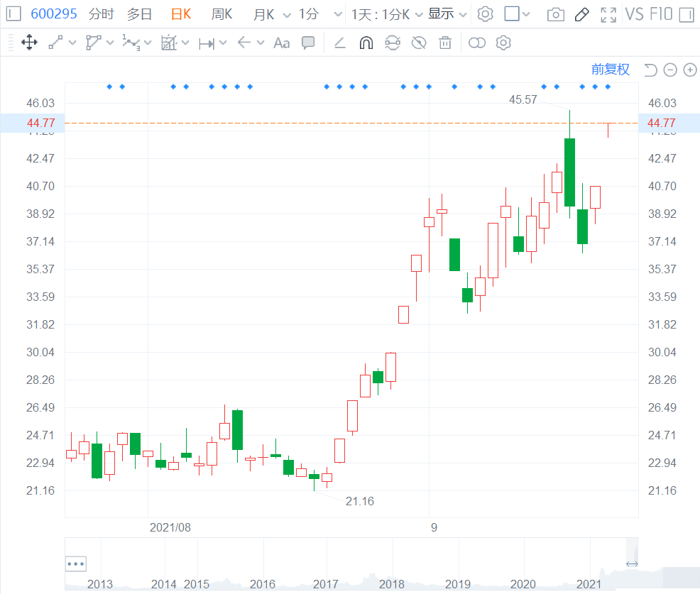700x594 pixels.
Task: Select the comment bubble tool
Action: click(x=308, y=43)
